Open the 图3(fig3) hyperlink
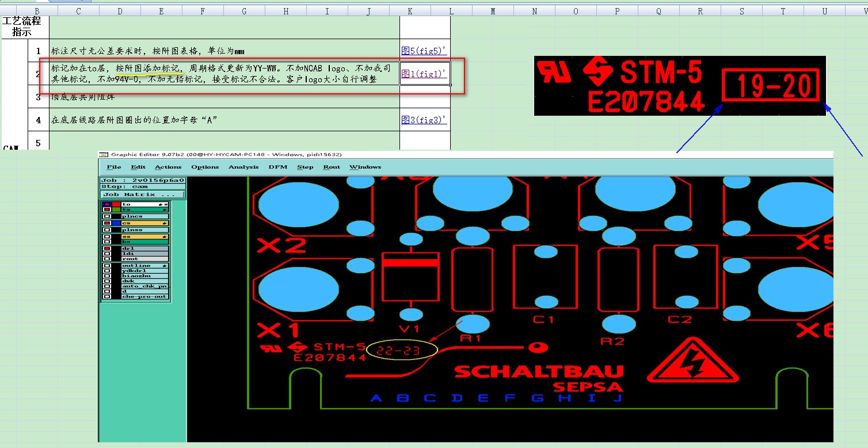The height and width of the screenshot is (448, 868). tap(424, 120)
